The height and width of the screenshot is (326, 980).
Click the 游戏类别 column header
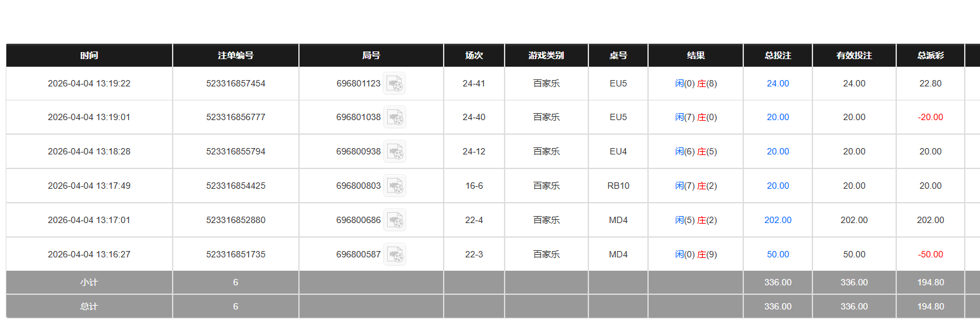(x=546, y=55)
